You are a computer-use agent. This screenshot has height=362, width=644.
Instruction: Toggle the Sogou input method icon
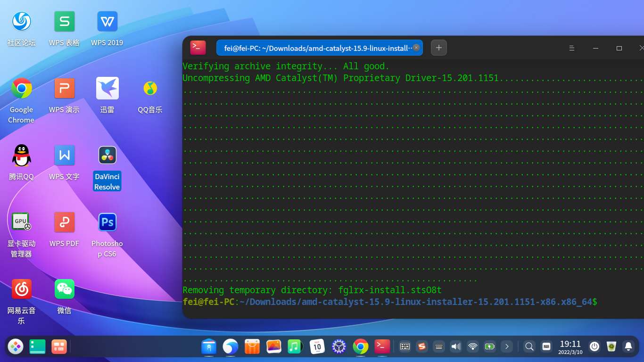(x=422, y=346)
